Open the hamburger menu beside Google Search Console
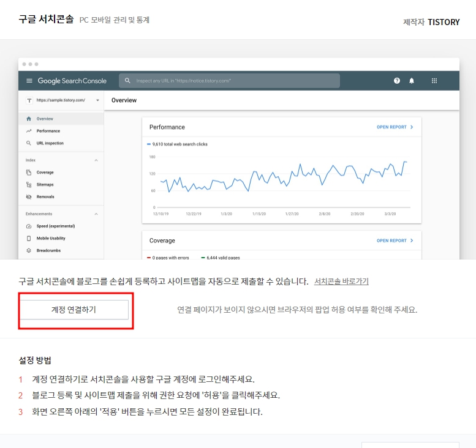Viewport: 476px width, 448px height. tap(29, 81)
